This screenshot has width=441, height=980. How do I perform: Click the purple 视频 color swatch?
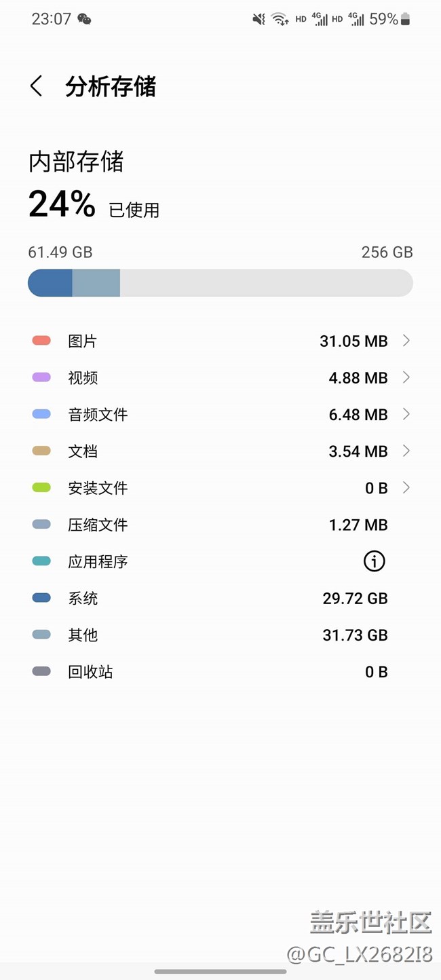[x=41, y=377]
